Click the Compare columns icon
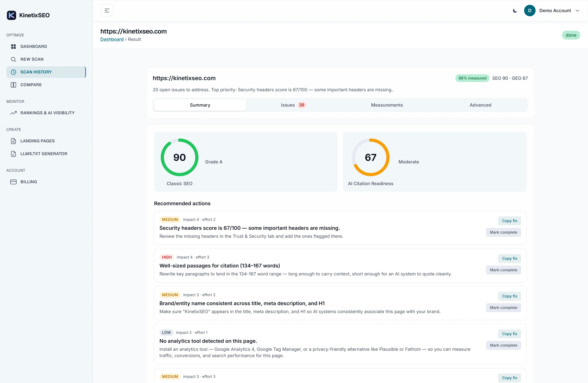Viewport: 588px width, 383px height. point(13,85)
